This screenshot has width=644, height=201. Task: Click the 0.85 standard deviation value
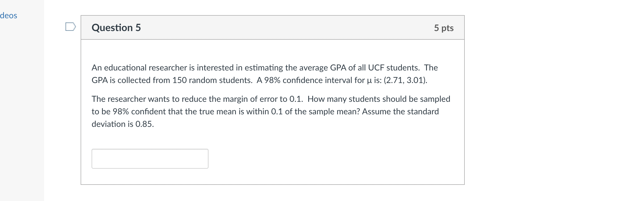(x=144, y=124)
